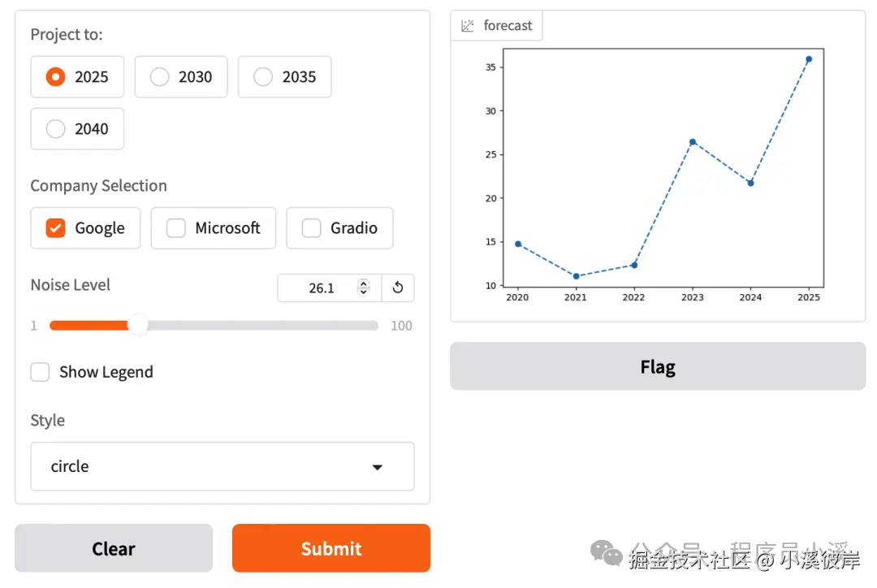877x588 pixels.
Task: Submit the form with the orange button
Action: coord(331,548)
